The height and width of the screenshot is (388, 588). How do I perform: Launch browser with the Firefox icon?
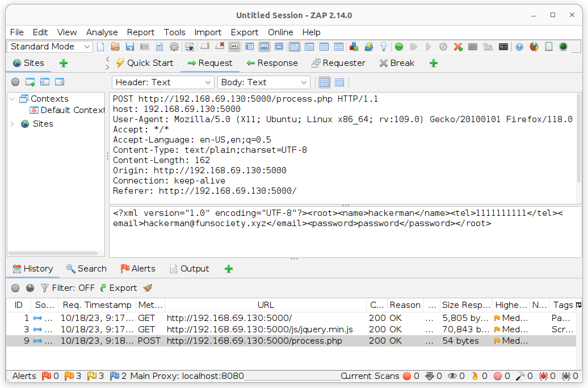(x=534, y=47)
